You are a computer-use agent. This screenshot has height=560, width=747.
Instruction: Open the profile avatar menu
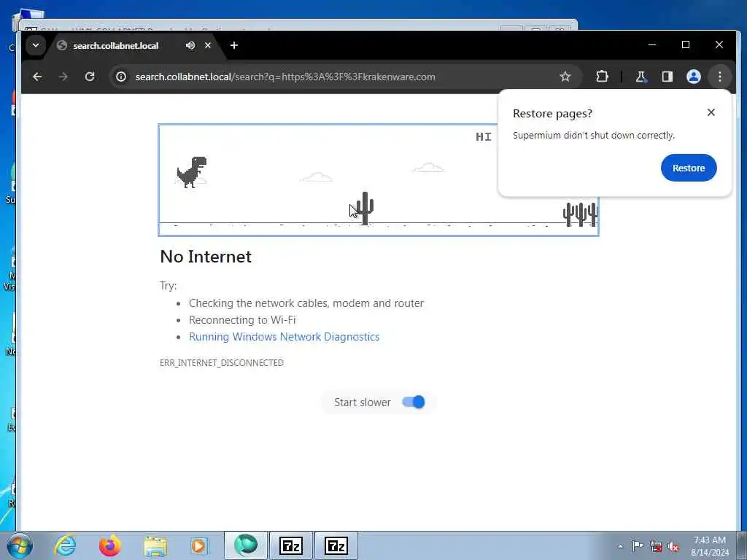pyautogui.click(x=694, y=77)
